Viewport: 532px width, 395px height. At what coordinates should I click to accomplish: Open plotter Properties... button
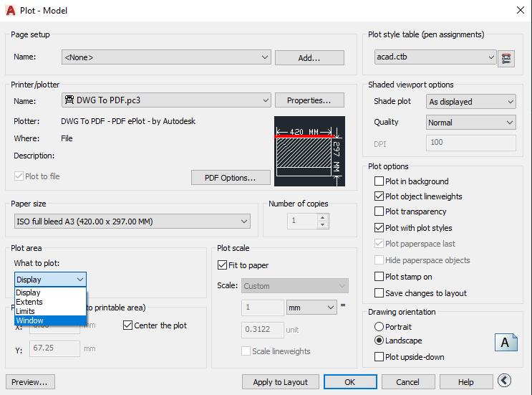pos(309,100)
